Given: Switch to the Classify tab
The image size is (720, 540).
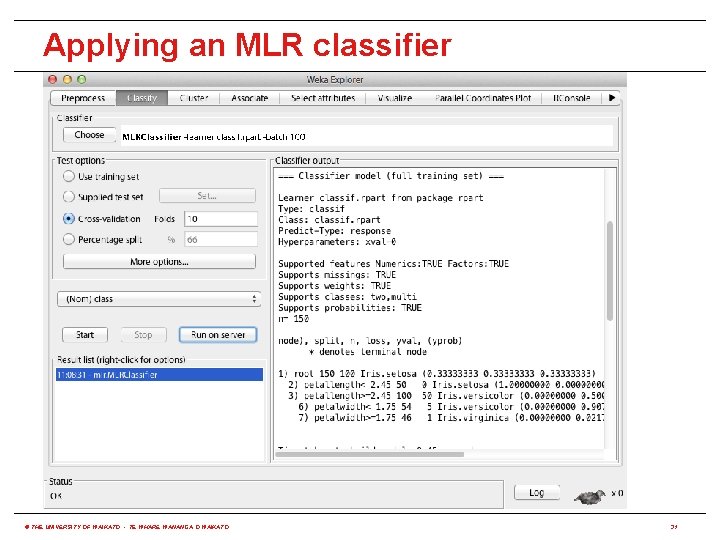Looking at the screenshot, I should (142, 98).
